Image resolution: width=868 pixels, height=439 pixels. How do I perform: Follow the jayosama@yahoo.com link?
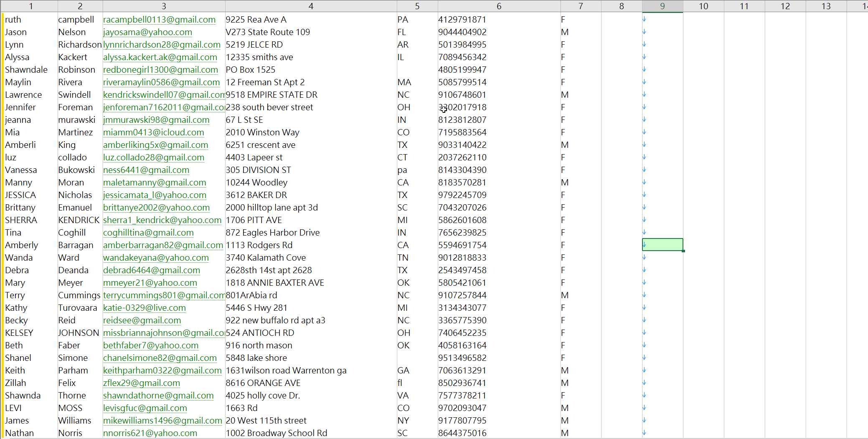click(x=147, y=32)
